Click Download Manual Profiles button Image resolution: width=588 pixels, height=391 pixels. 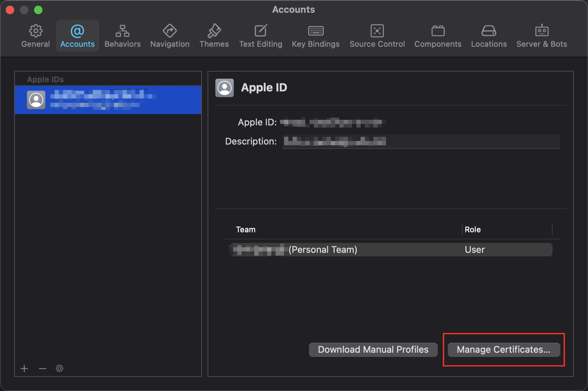click(x=373, y=350)
